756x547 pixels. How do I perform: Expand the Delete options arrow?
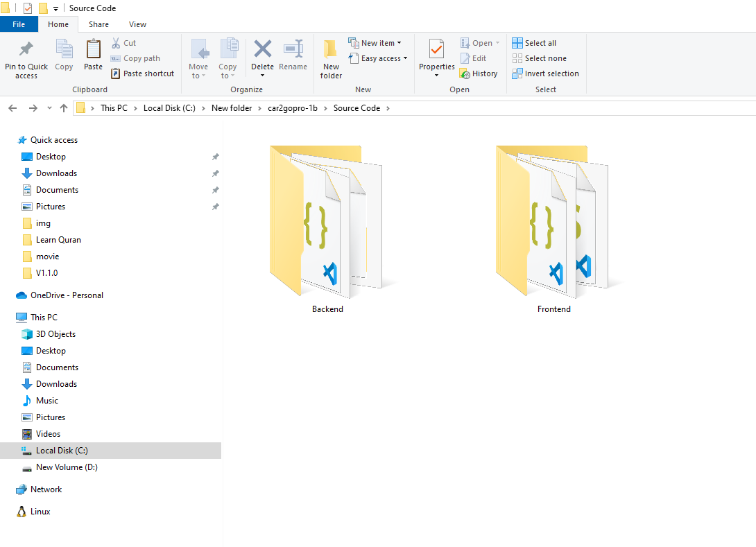click(263, 76)
